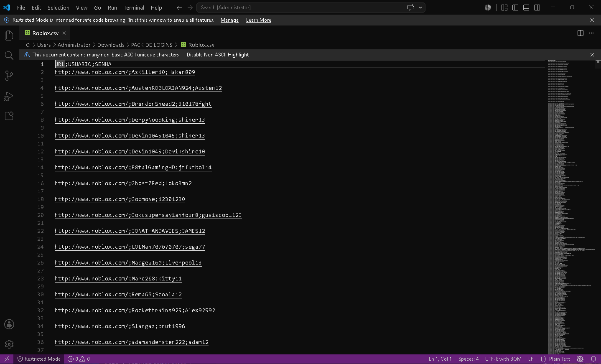This screenshot has height=364, width=601.
Task: Click the Search [Administrator] command box
Action: coord(301,8)
